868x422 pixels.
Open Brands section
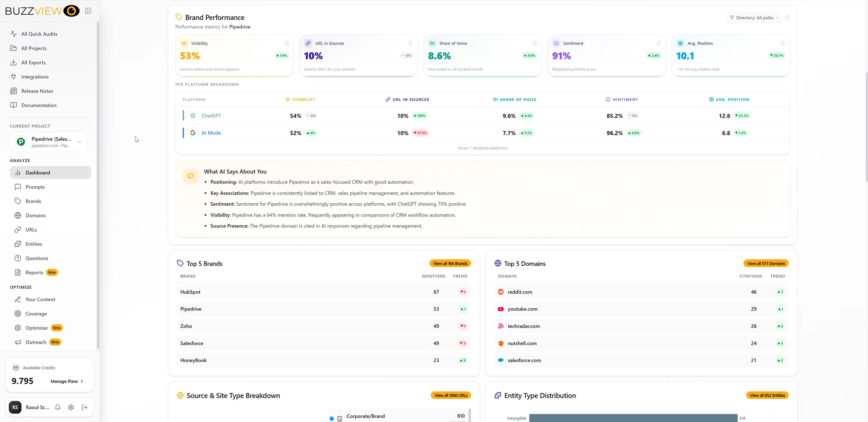click(51, 201)
